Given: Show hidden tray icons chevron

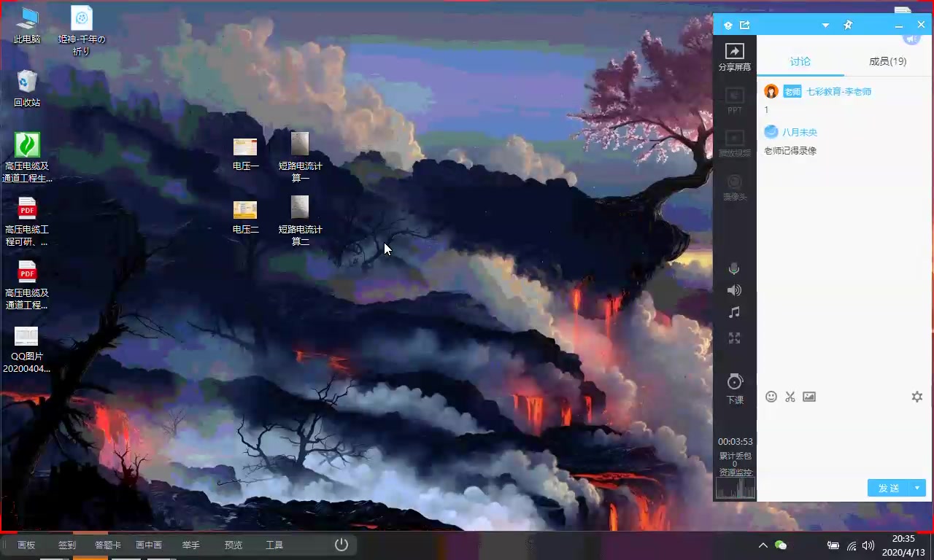Looking at the screenshot, I should [763, 545].
